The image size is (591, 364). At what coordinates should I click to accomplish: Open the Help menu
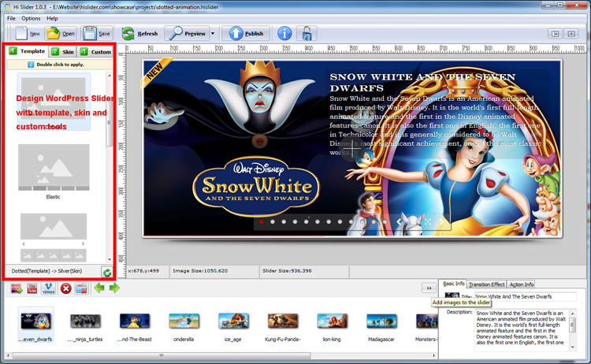tap(52, 18)
